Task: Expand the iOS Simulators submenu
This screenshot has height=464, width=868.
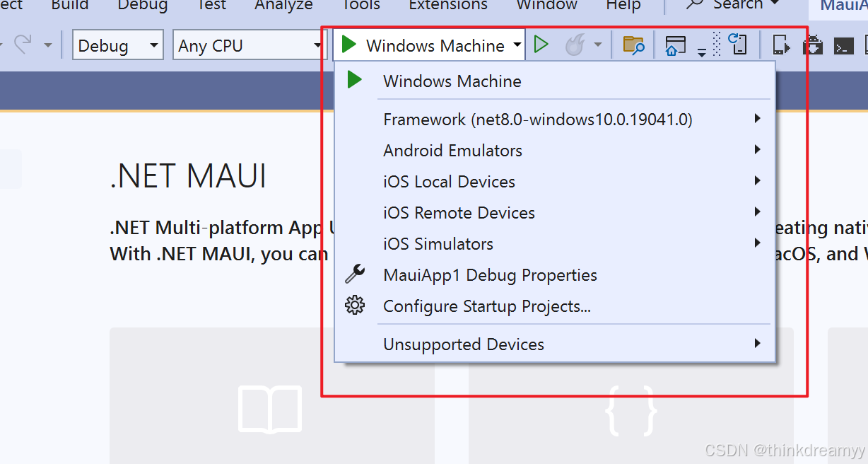Action: coord(555,243)
